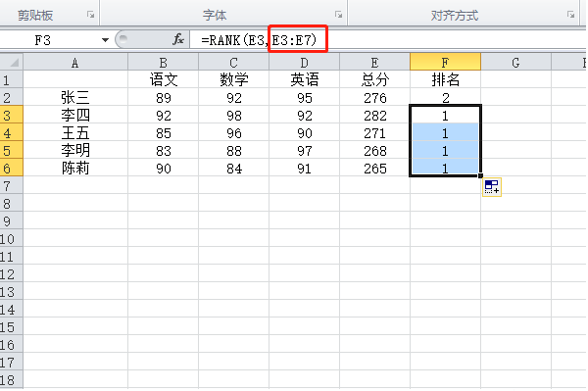This screenshot has height=391, width=588.
Task: Select column E header
Action: click(374, 63)
